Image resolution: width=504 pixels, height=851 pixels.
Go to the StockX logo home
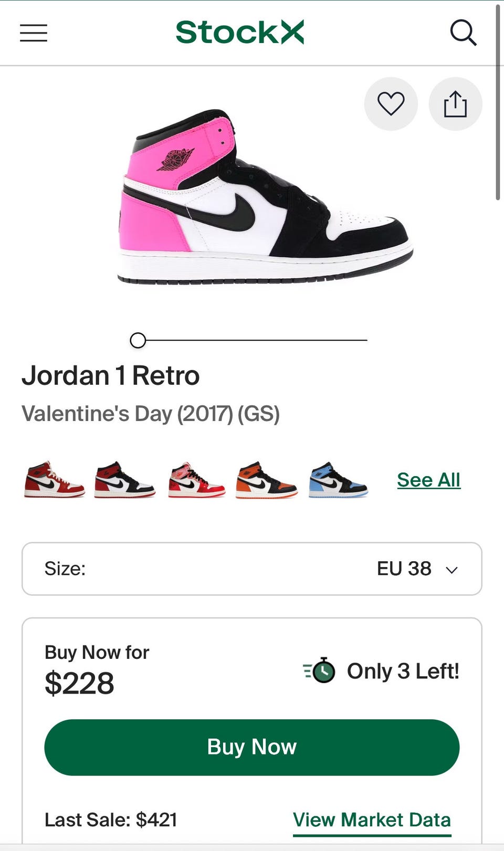[x=240, y=32]
